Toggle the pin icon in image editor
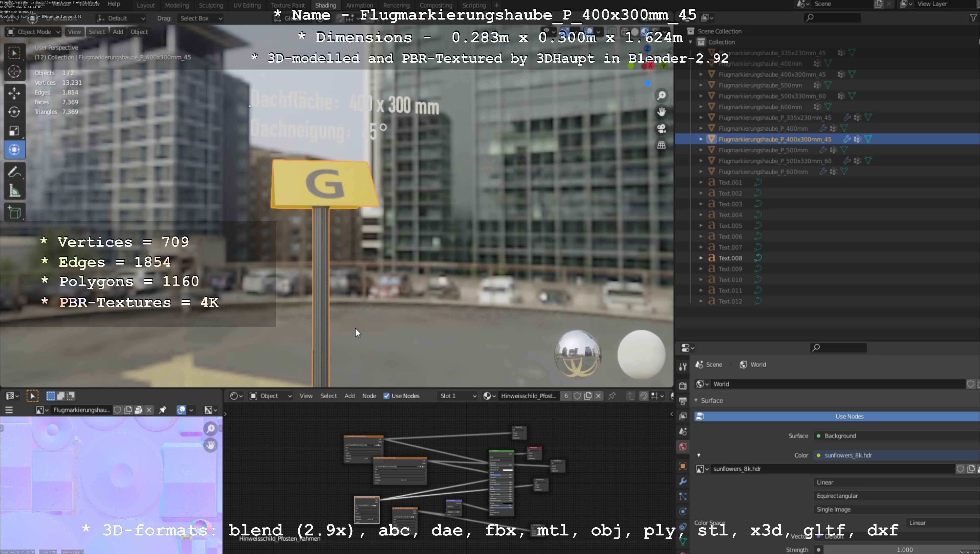980x554 pixels. pos(162,410)
